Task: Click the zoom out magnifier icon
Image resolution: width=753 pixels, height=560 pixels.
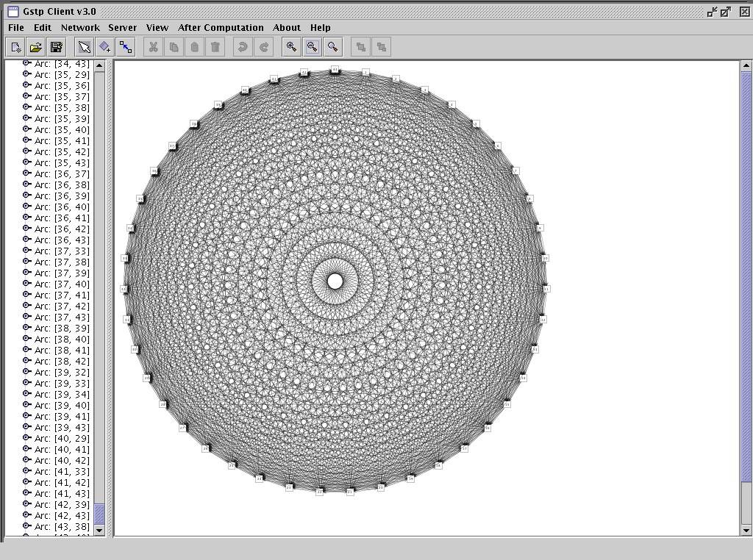Action: pos(313,47)
